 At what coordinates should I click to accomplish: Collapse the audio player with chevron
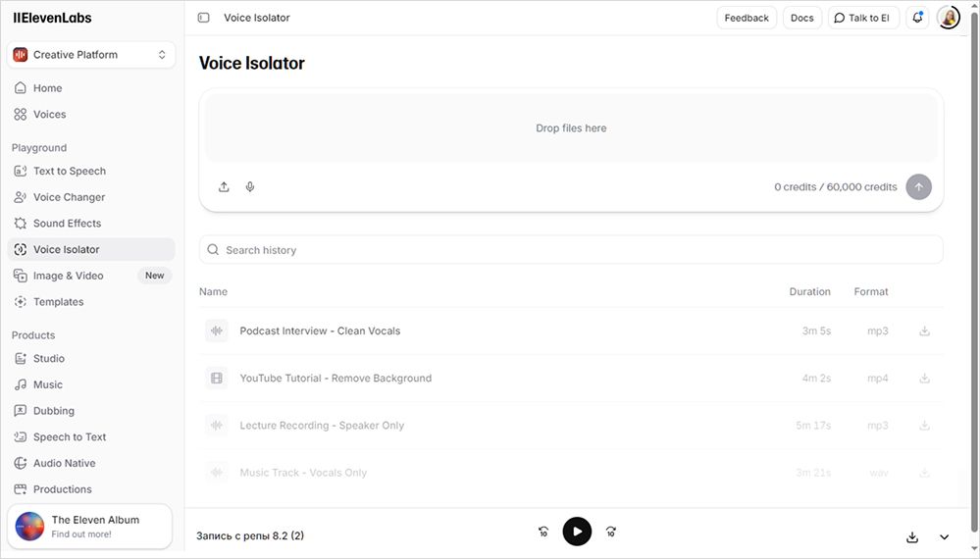[945, 536]
